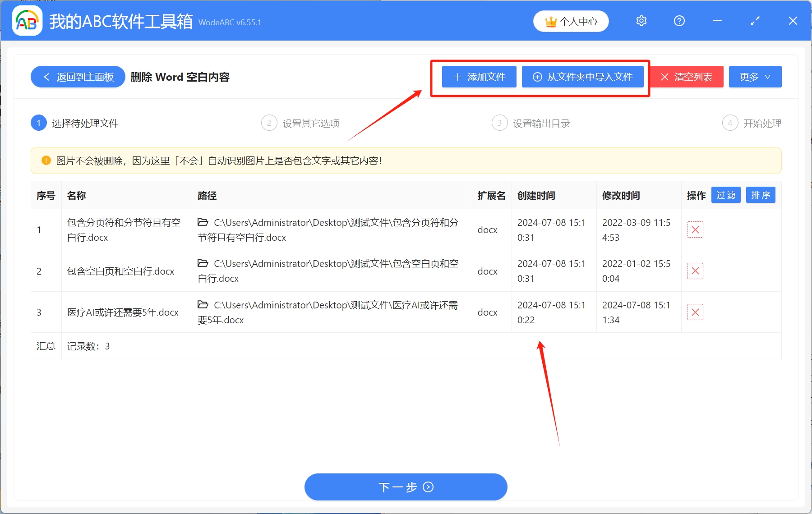Screen dimensions: 812x514
Task: Return to main panel via 返回到主面板
Action: (78, 77)
